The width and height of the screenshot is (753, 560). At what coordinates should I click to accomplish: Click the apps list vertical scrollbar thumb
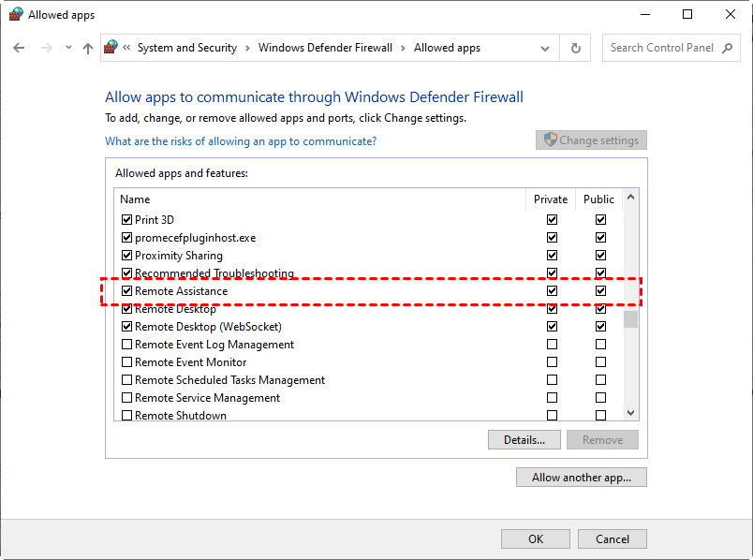[x=631, y=318]
